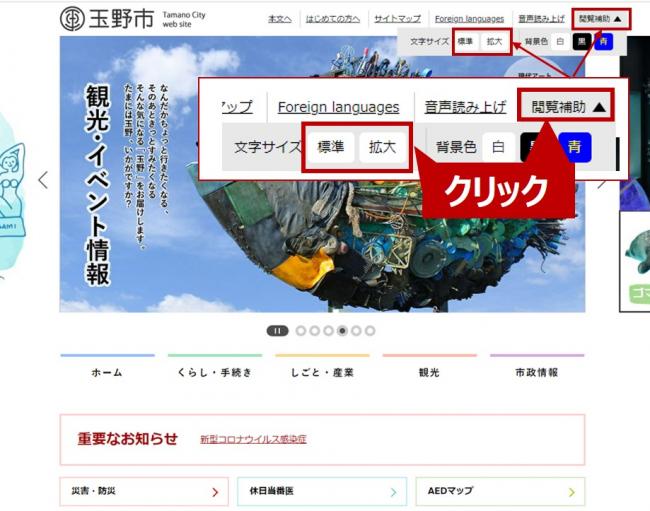The width and height of the screenshot is (650, 511).
Task: Open Foreign languages link in the top header
Action: pyautogui.click(x=469, y=19)
